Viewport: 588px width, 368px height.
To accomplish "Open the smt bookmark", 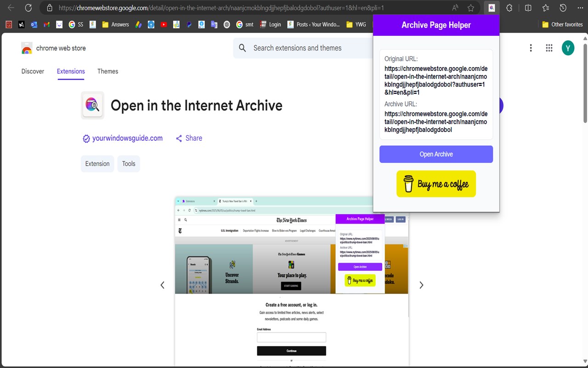I will point(245,24).
